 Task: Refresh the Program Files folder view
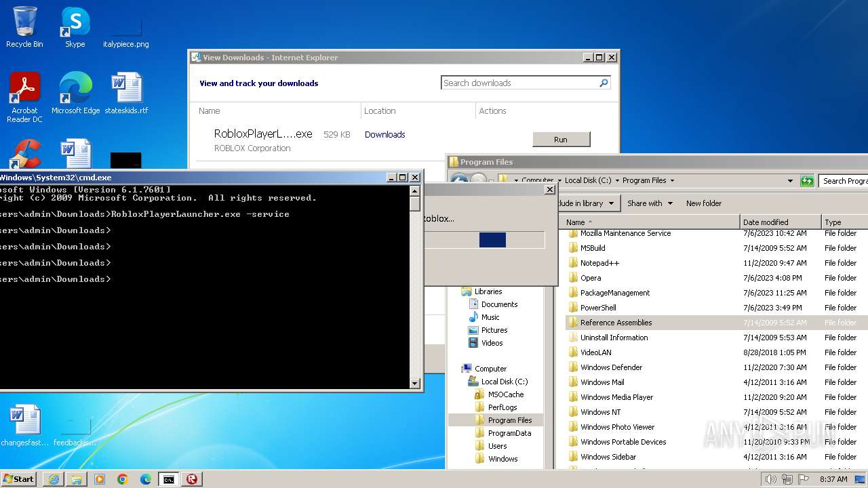(x=807, y=181)
